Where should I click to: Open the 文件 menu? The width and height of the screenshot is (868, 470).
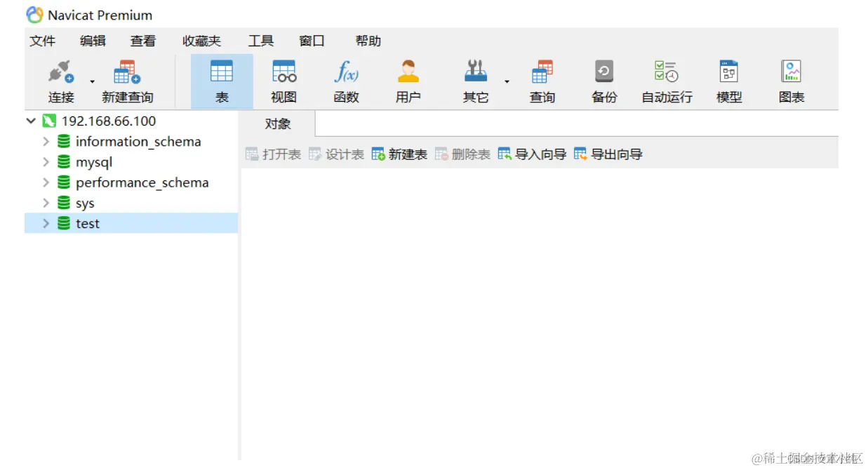coord(42,41)
